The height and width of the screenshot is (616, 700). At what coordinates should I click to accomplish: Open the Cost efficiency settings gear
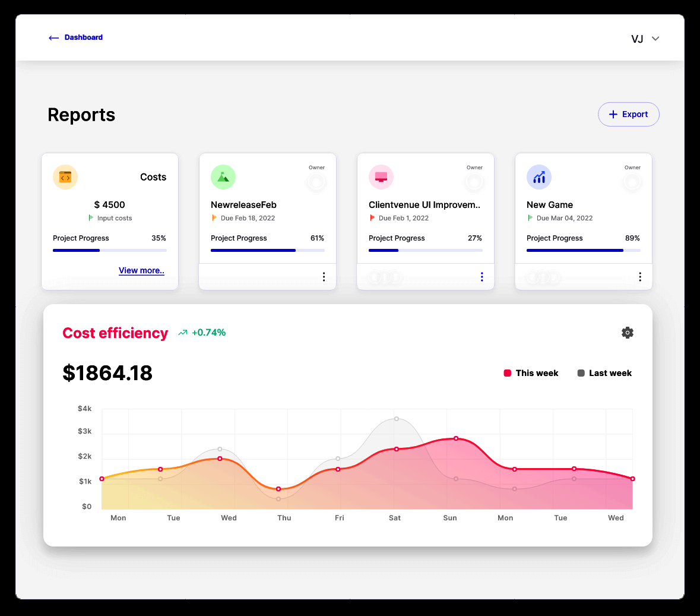pos(627,333)
